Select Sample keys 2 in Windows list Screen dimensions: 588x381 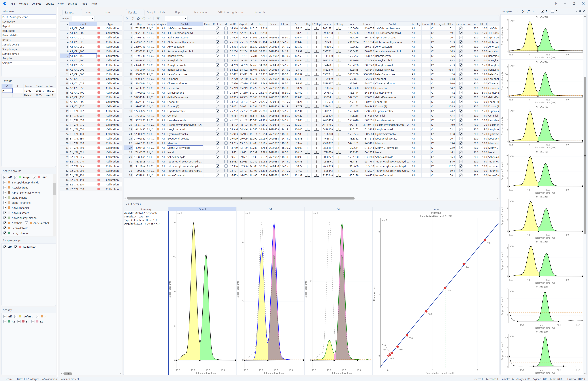click(29, 54)
